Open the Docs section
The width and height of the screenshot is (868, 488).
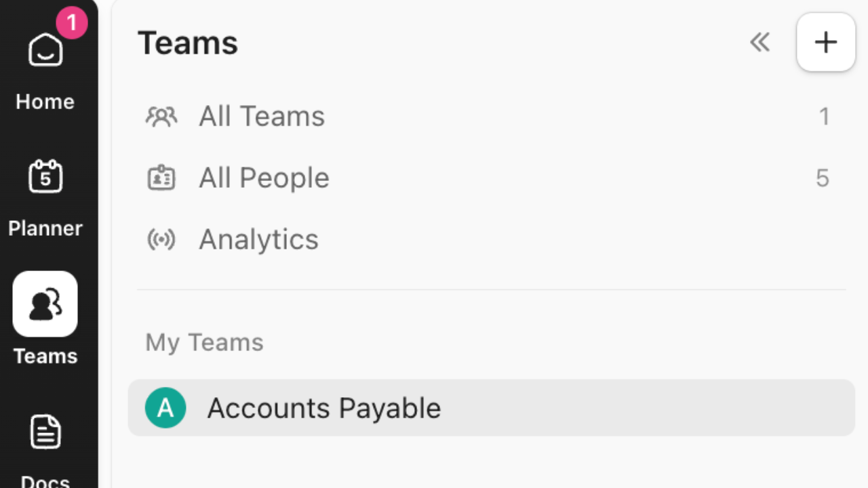tap(45, 430)
